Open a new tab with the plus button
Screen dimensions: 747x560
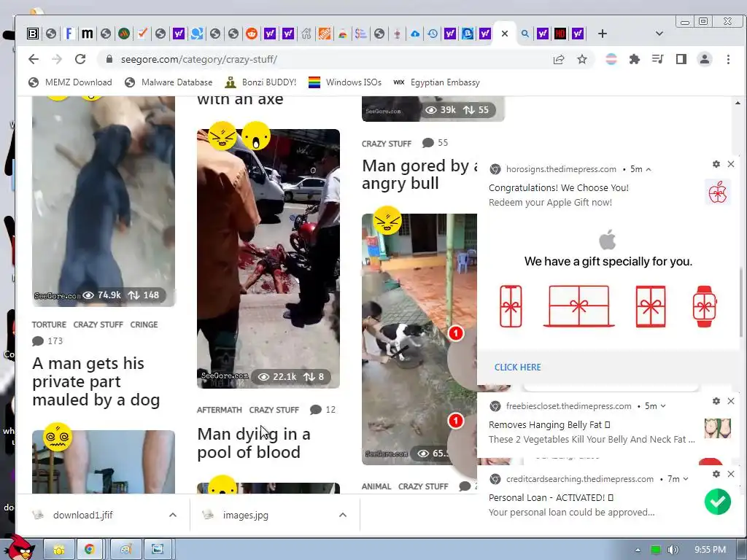click(x=602, y=34)
